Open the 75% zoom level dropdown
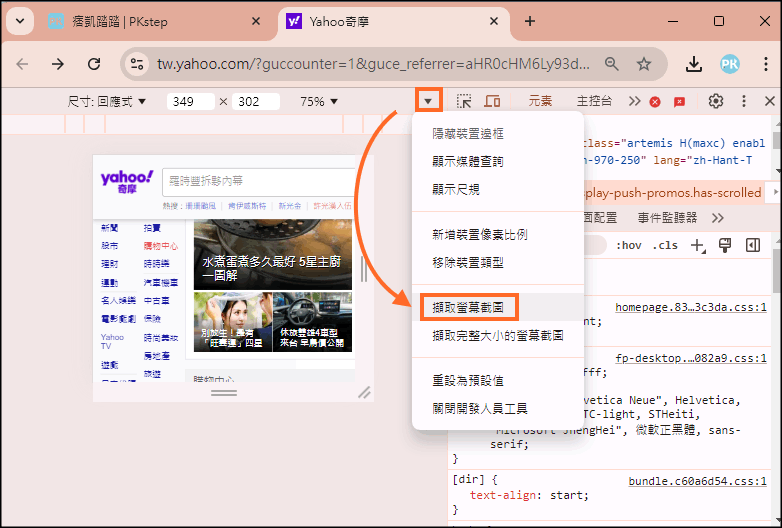The width and height of the screenshot is (782, 528). [319, 102]
